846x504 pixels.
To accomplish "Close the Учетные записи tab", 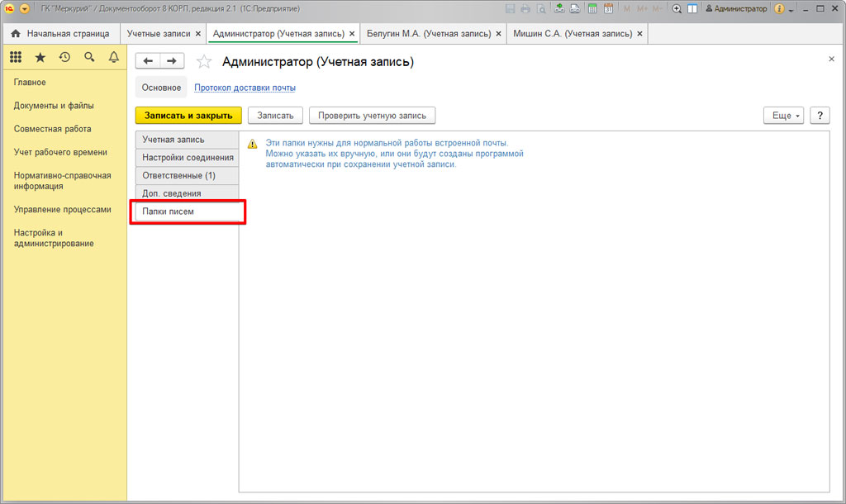I will pyautogui.click(x=197, y=34).
